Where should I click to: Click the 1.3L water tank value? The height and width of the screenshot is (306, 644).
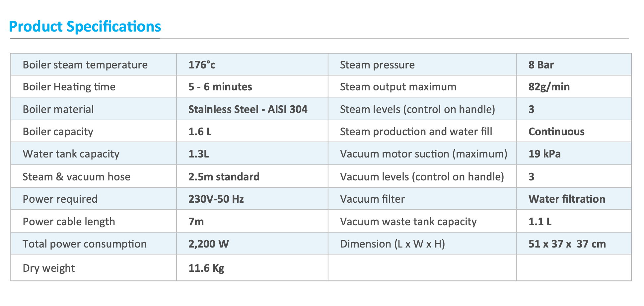click(x=198, y=154)
